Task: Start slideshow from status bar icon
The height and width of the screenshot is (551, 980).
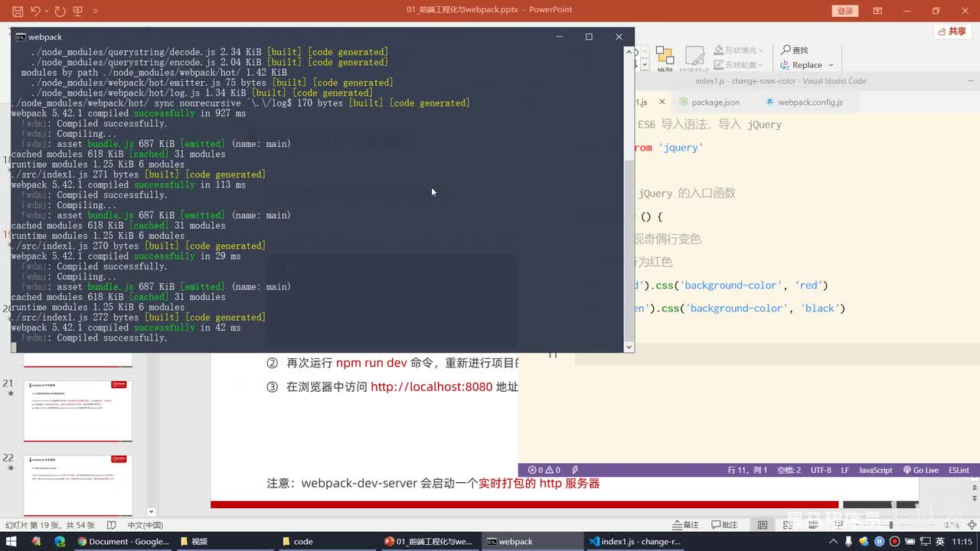Action: pyautogui.click(x=839, y=525)
